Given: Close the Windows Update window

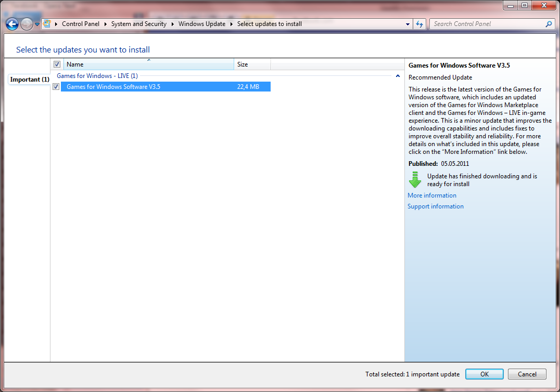Looking at the screenshot, I should (544, 5).
